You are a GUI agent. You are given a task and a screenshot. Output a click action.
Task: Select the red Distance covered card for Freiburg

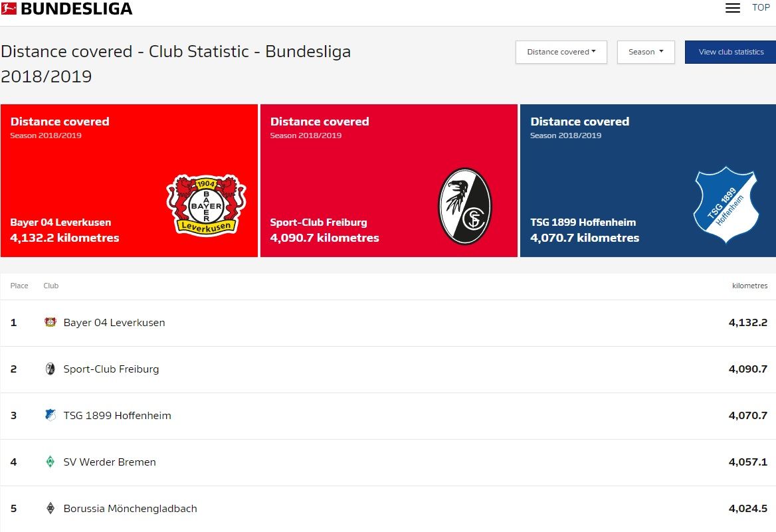click(x=389, y=179)
